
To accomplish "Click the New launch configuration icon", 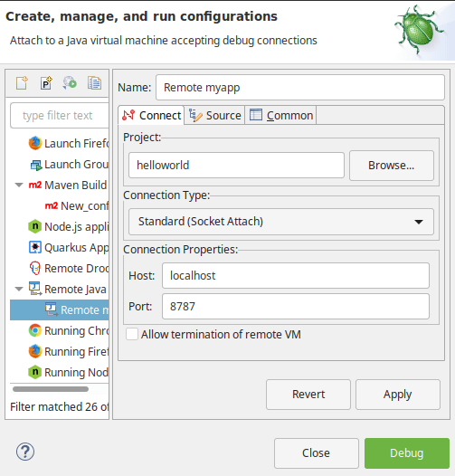I will tap(22, 83).
